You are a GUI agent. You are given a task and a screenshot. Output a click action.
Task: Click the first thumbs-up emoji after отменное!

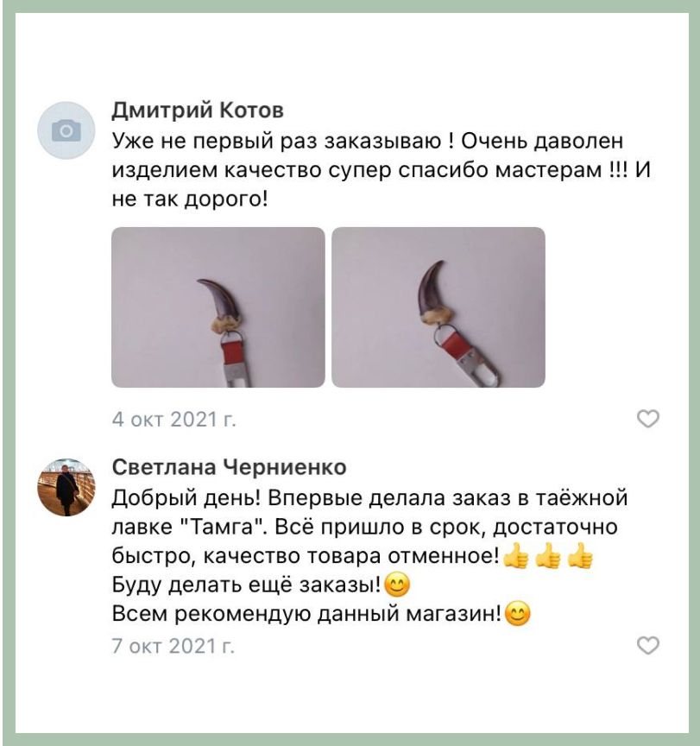pyautogui.click(x=516, y=556)
